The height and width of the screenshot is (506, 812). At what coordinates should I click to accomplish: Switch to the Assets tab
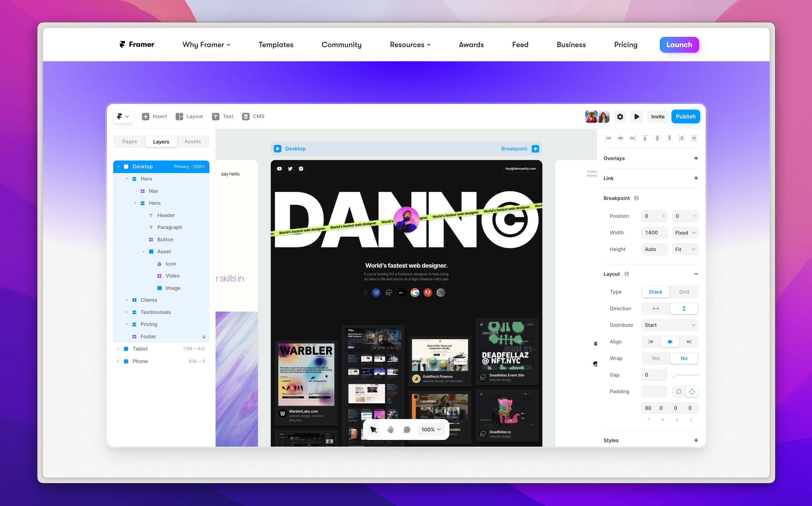192,142
